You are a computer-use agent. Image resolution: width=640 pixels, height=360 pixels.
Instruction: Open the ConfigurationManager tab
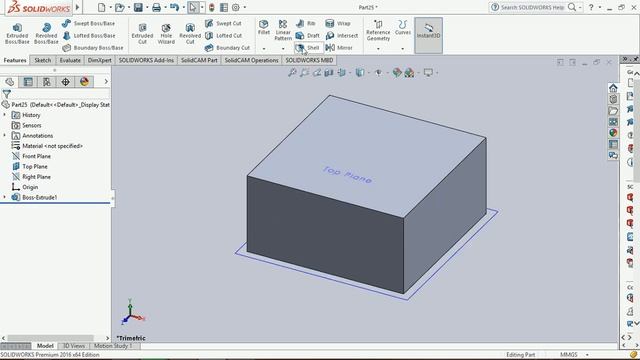pos(47,82)
